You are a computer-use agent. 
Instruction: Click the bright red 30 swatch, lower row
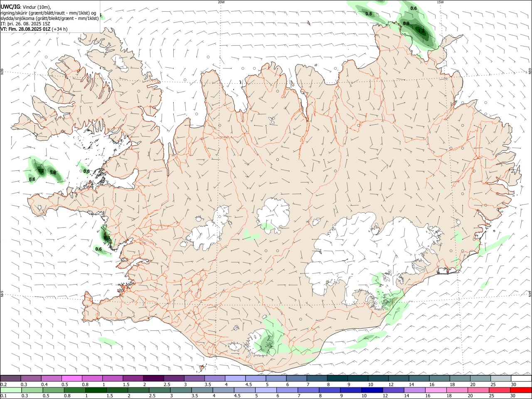521,390
